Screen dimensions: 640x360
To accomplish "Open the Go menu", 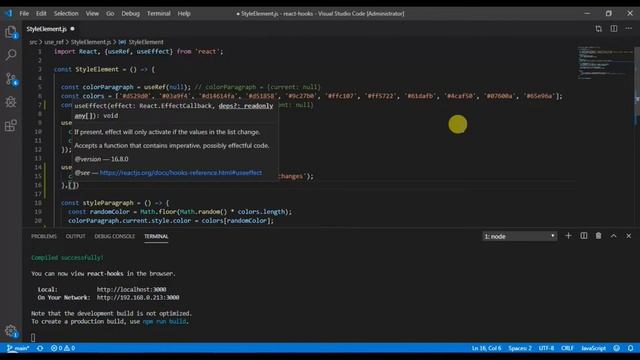I will pos(110,13).
